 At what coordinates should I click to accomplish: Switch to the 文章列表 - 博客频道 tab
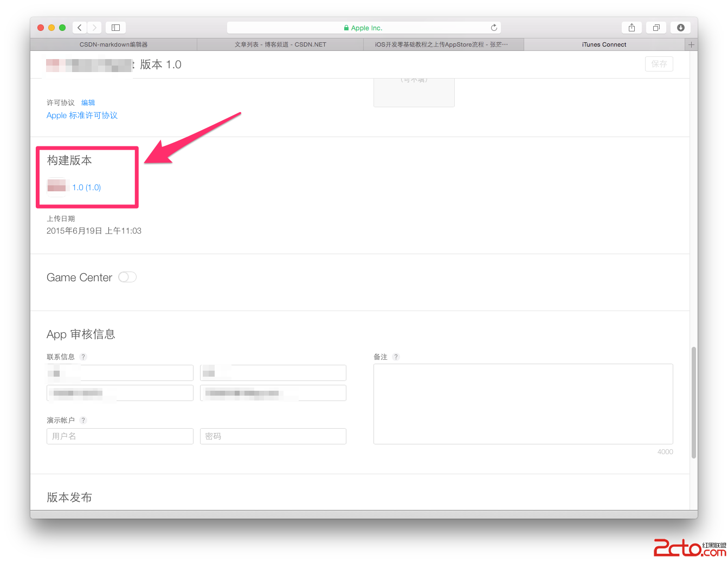coord(280,44)
